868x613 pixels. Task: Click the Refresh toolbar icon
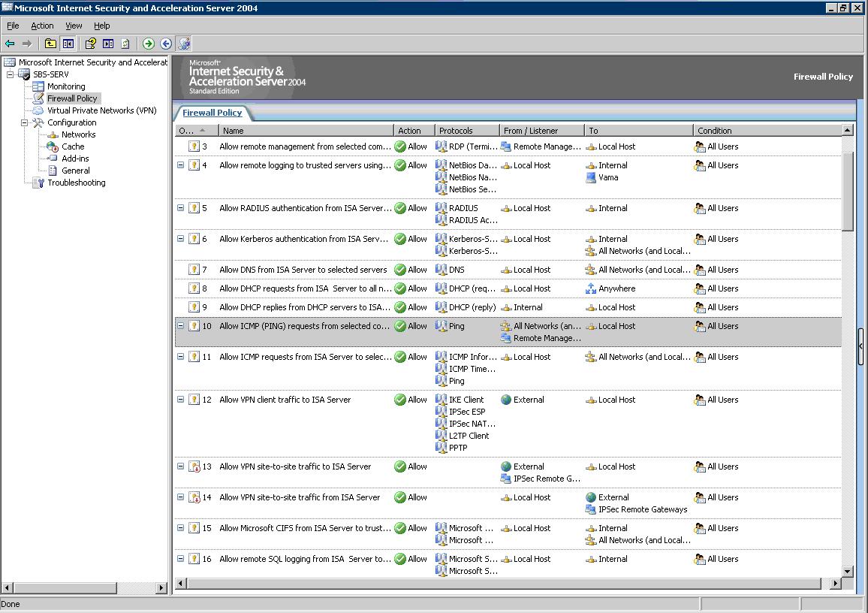(125, 43)
